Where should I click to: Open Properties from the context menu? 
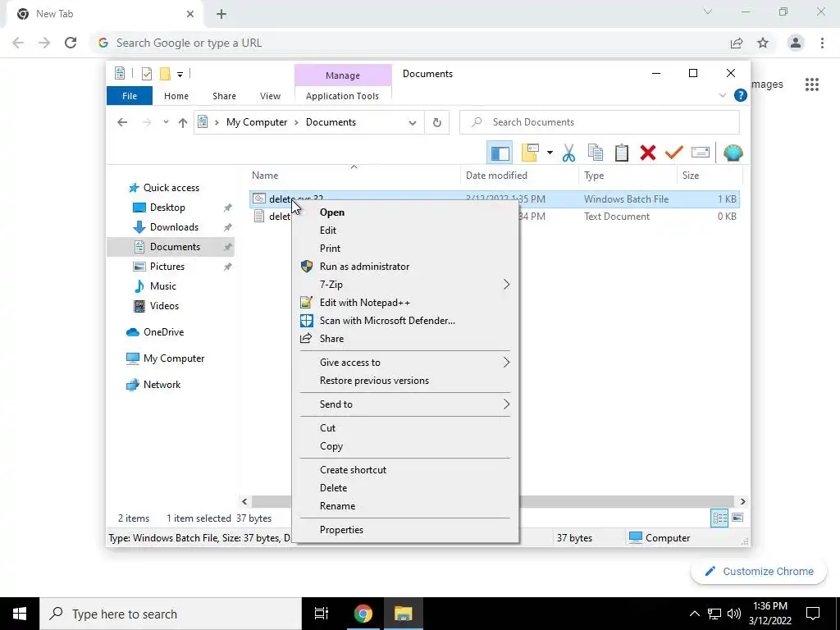pos(405,530)
